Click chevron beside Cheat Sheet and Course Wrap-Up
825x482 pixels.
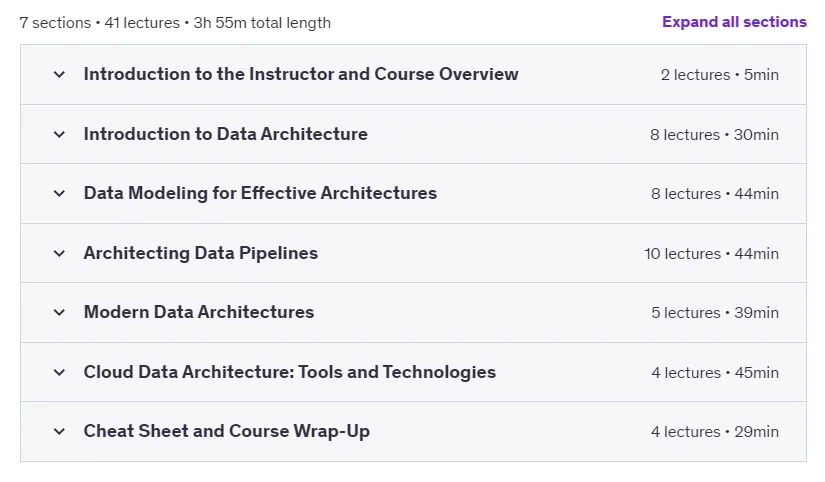pos(59,431)
